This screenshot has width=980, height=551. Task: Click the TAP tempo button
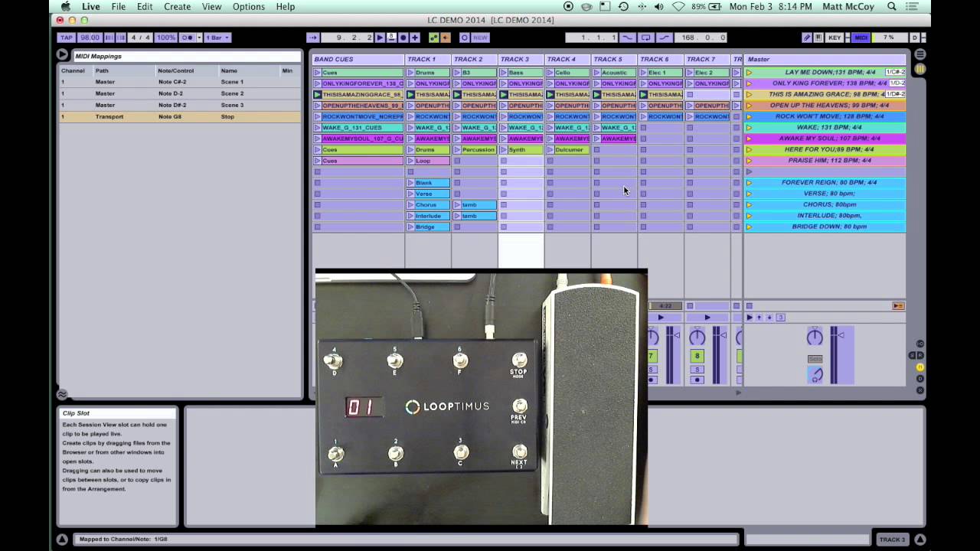click(x=67, y=37)
